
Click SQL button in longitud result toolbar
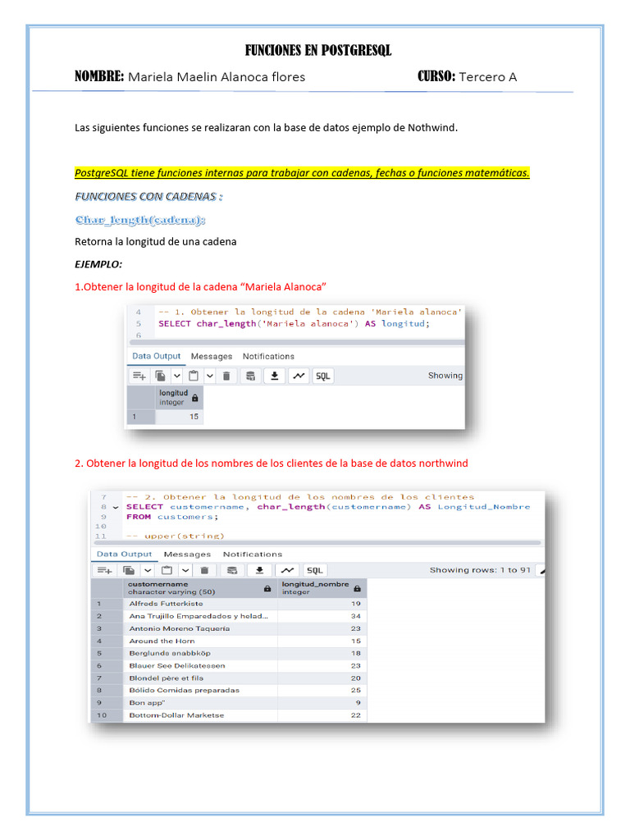(x=322, y=376)
